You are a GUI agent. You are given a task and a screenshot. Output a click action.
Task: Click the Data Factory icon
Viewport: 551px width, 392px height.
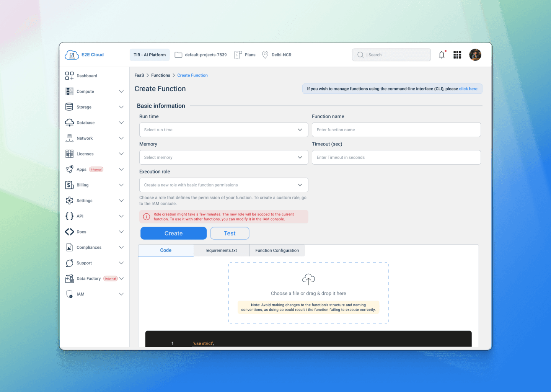69,279
